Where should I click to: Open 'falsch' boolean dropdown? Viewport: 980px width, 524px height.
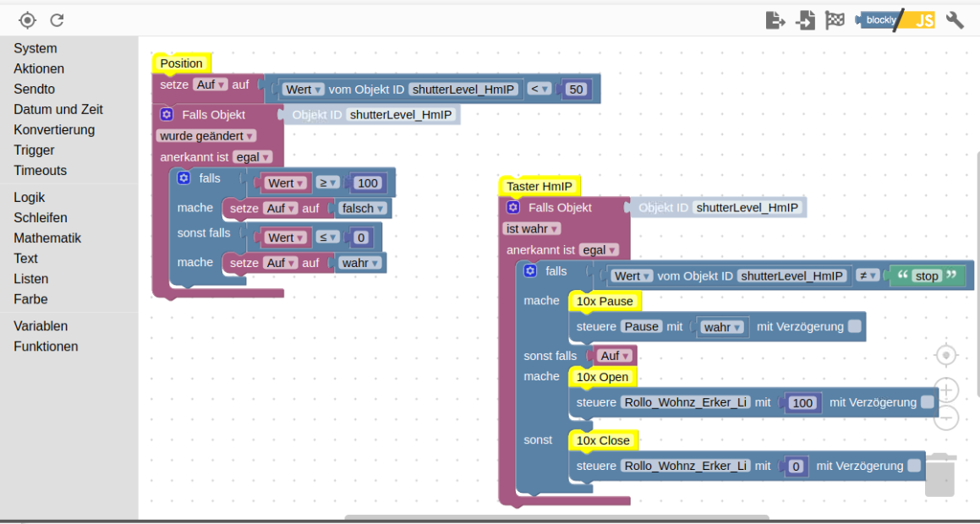coord(362,208)
